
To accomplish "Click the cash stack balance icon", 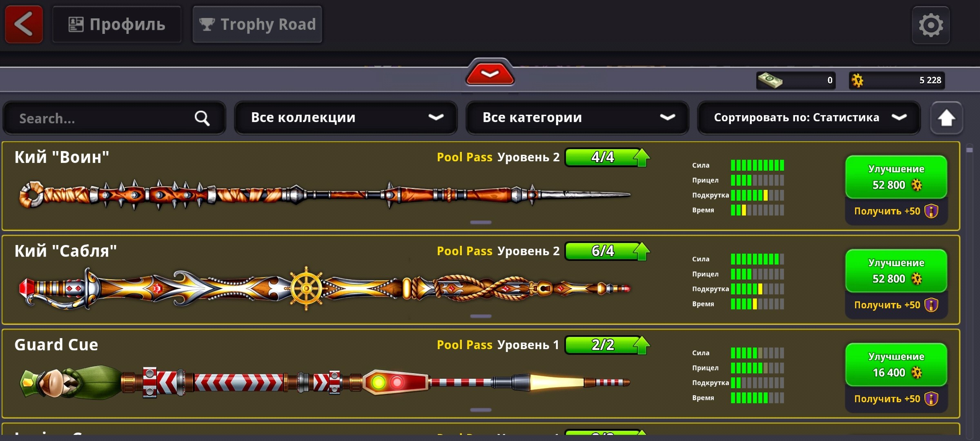I will point(770,80).
